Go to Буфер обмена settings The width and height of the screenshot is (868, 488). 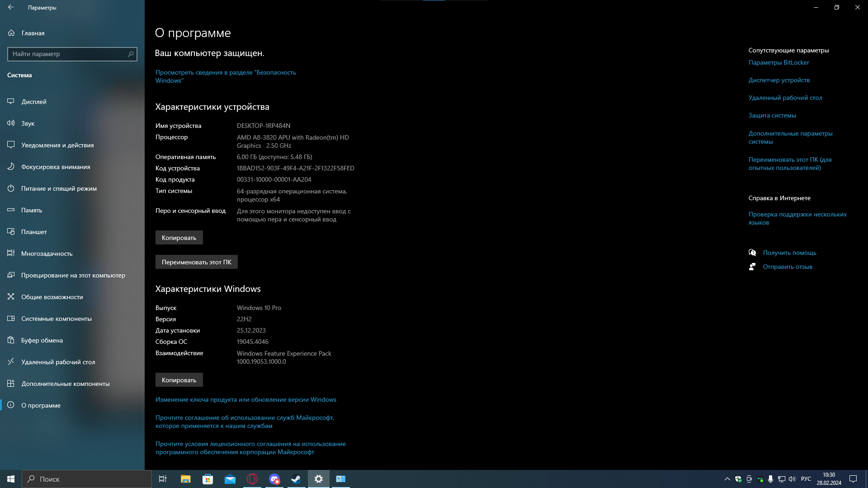[x=42, y=340]
